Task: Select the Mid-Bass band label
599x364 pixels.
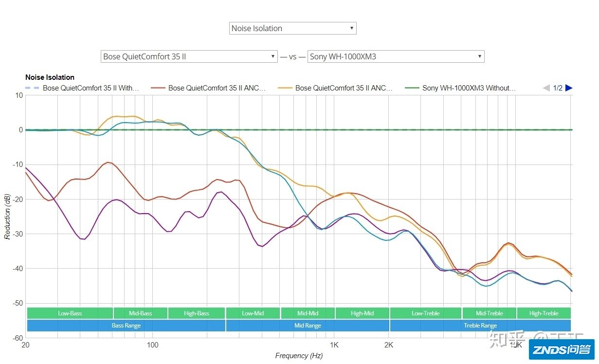Action: pyautogui.click(x=141, y=313)
